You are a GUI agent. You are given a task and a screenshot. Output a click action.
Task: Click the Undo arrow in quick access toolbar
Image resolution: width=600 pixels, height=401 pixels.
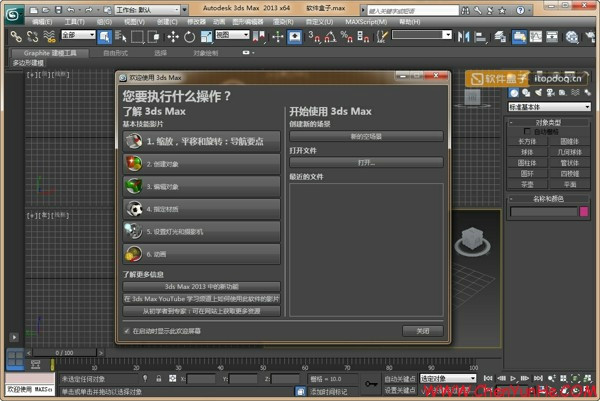coord(71,10)
